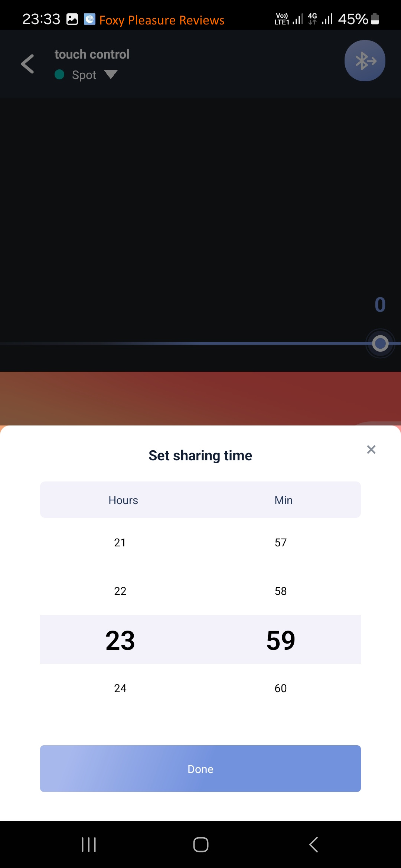The image size is (401, 868).
Task: Tap the Bluetooth connection icon
Action: pos(365,61)
